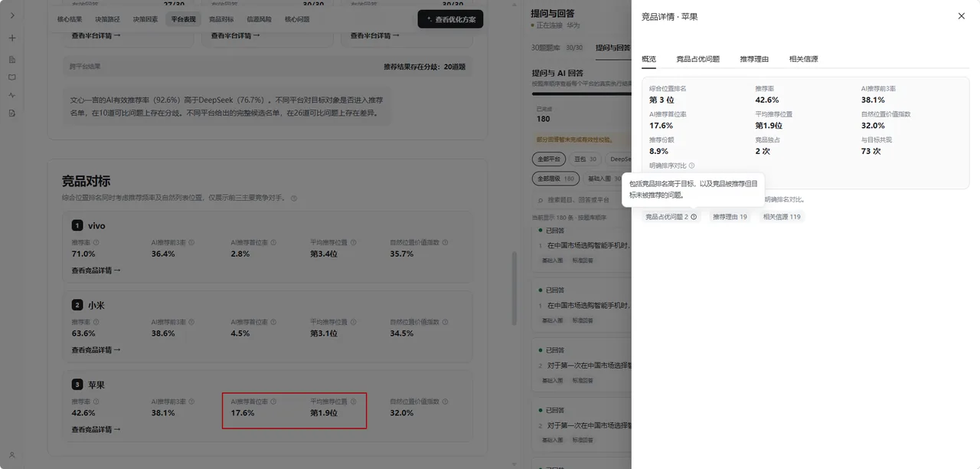Expand the left sidebar chevron

click(x=12, y=15)
